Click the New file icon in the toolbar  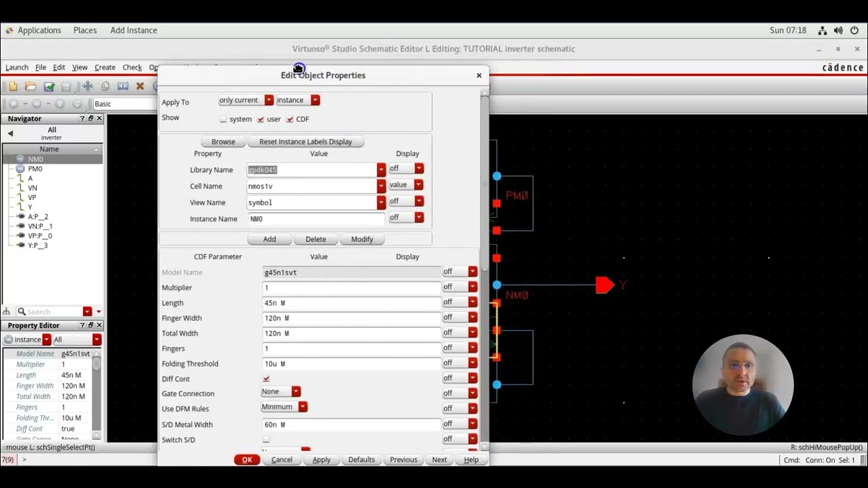coord(13,86)
